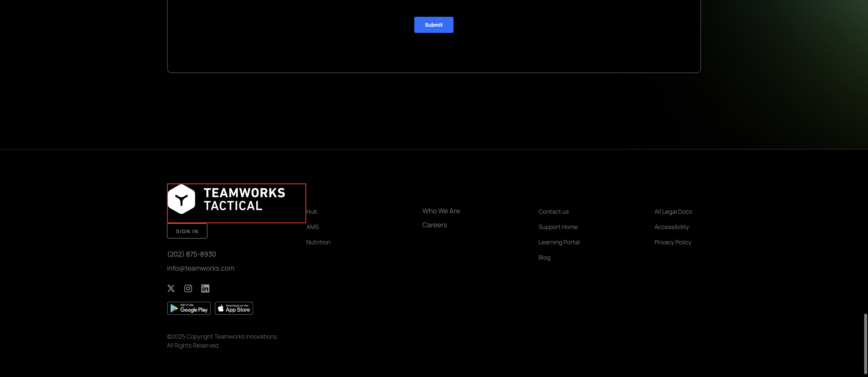Go to the Blog link
Image resolution: width=868 pixels, height=377 pixels.
click(544, 258)
